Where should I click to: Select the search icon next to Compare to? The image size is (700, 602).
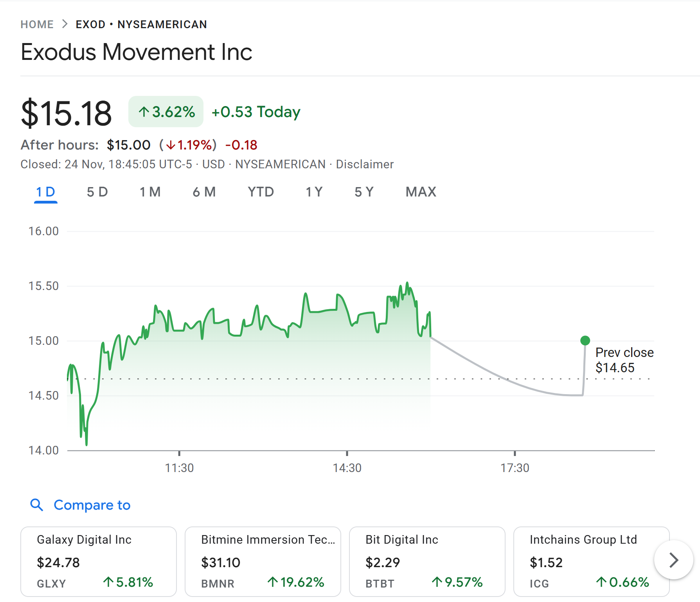click(x=37, y=505)
